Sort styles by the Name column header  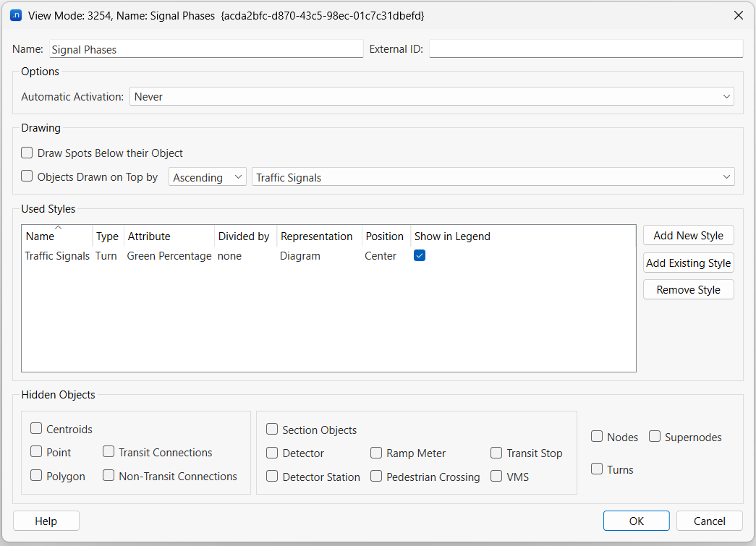[41, 236]
